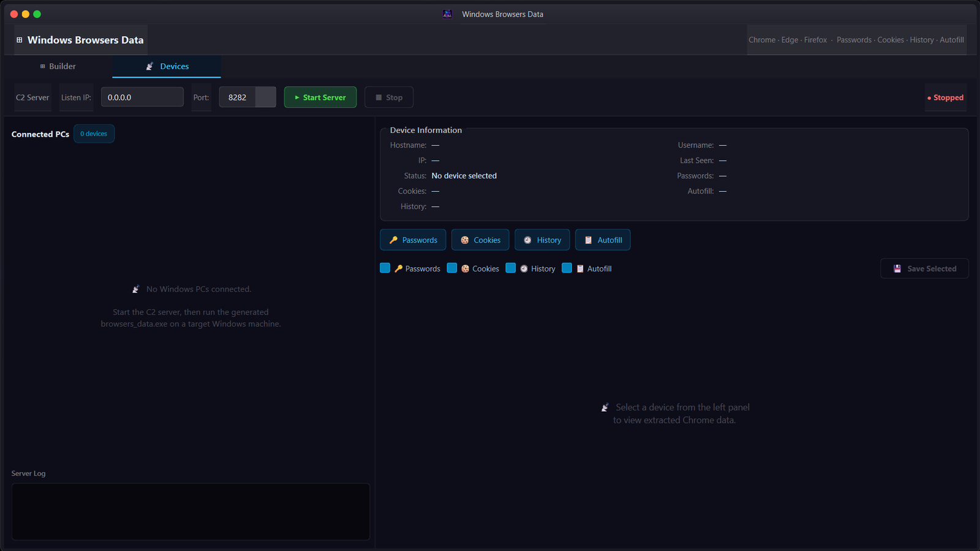Screen dimensions: 980x551
Task: Click the 'Device Information' group title
Action: point(426,130)
